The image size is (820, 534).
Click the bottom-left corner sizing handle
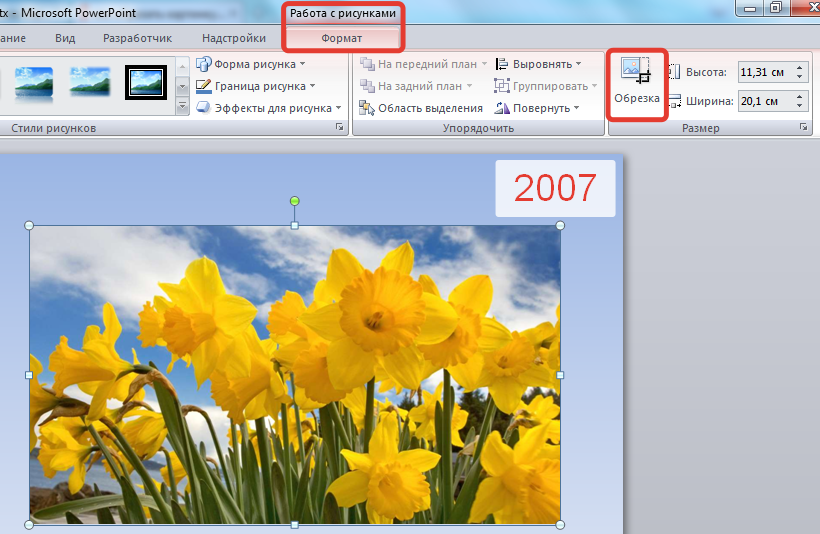tap(29, 525)
